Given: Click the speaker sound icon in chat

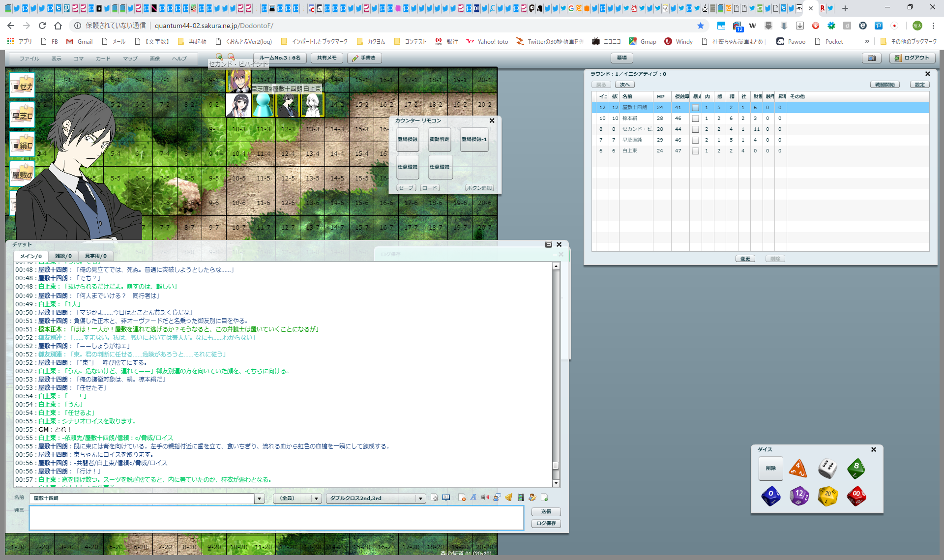Looking at the screenshot, I should pyautogui.click(x=485, y=498).
